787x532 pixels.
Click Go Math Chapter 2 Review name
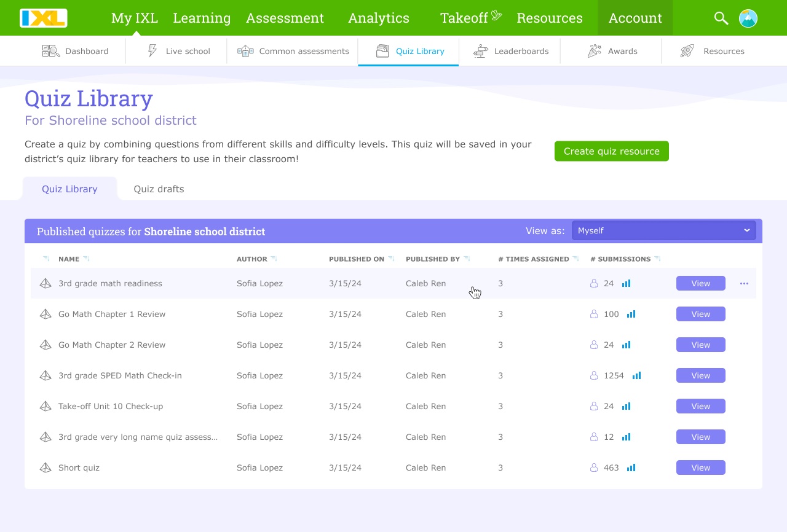[x=112, y=345]
